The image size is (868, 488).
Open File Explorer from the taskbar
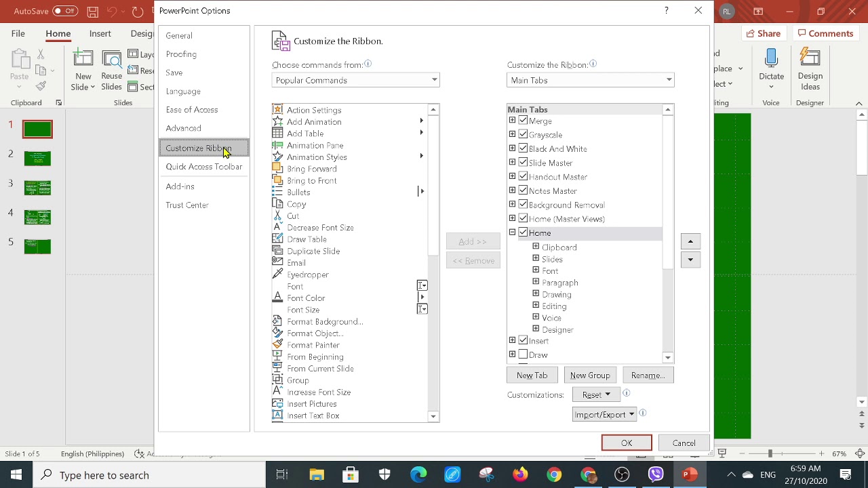click(317, 475)
